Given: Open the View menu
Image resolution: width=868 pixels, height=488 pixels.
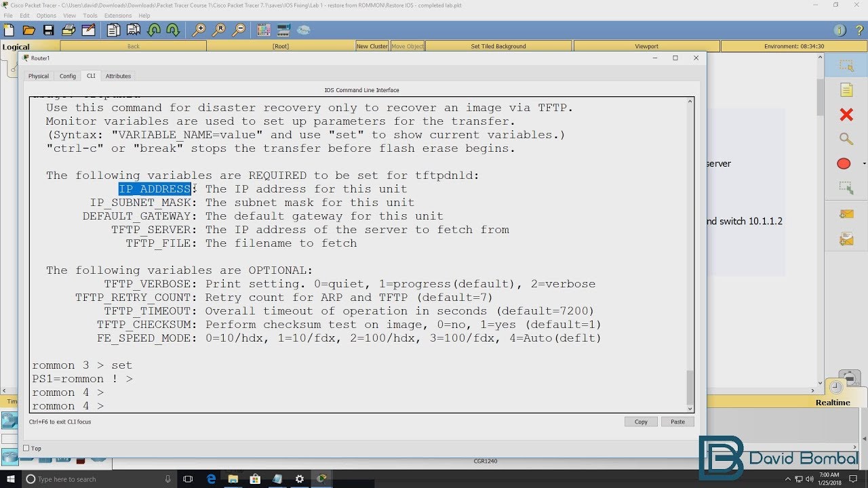Looking at the screenshot, I should 70,16.
